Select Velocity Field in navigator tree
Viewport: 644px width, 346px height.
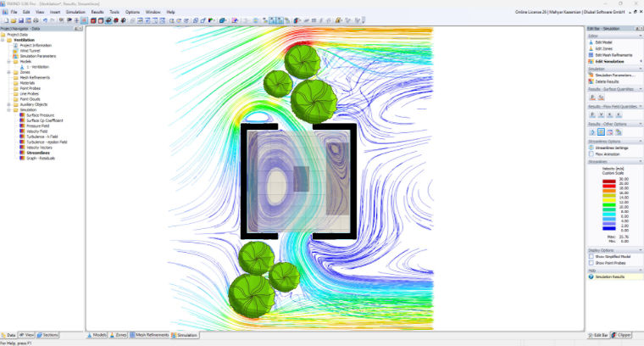[x=37, y=131]
